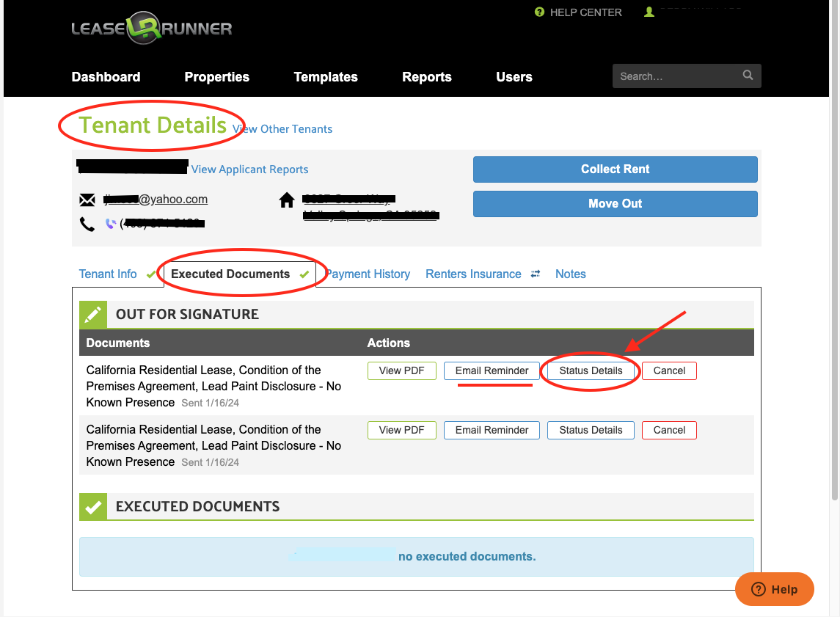Click the Renters Insurance transfer arrows icon

pos(536,274)
